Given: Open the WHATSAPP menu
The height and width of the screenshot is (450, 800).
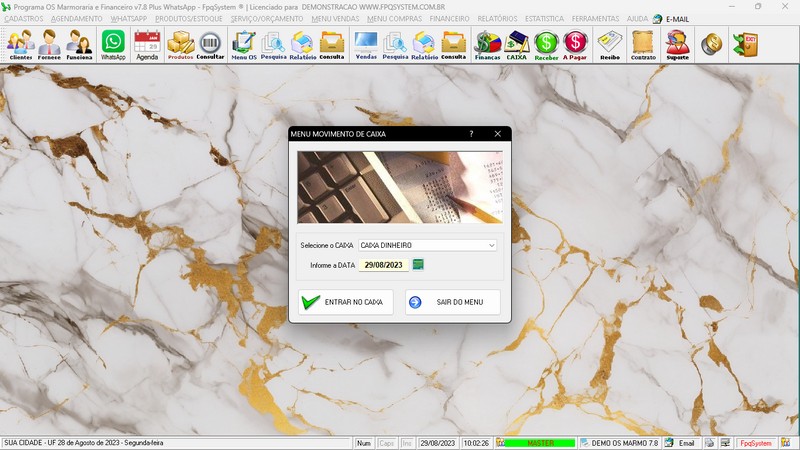Looking at the screenshot, I should (129, 18).
